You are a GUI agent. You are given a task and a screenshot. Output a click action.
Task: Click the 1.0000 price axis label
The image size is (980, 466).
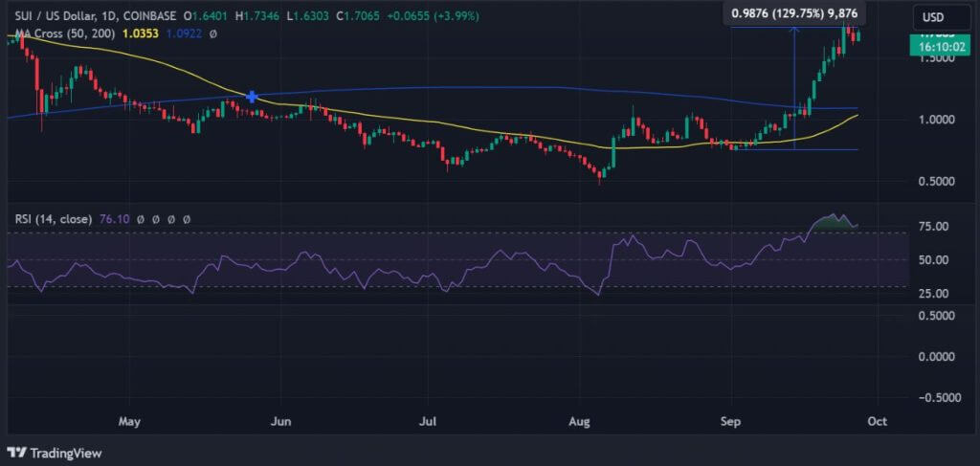pos(934,120)
